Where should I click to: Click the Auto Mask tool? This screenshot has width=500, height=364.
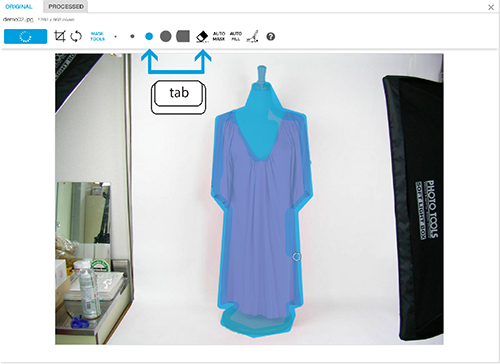point(219,36)
